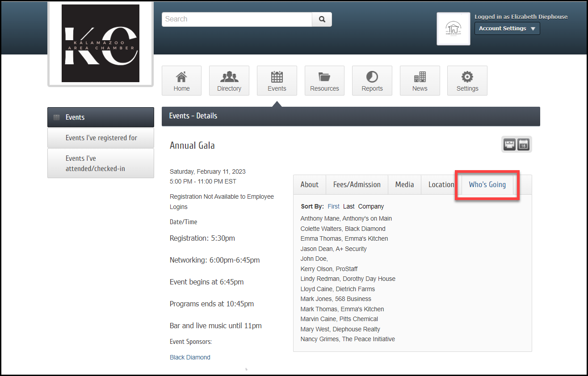Sort attendees by Company

(371, 206)
